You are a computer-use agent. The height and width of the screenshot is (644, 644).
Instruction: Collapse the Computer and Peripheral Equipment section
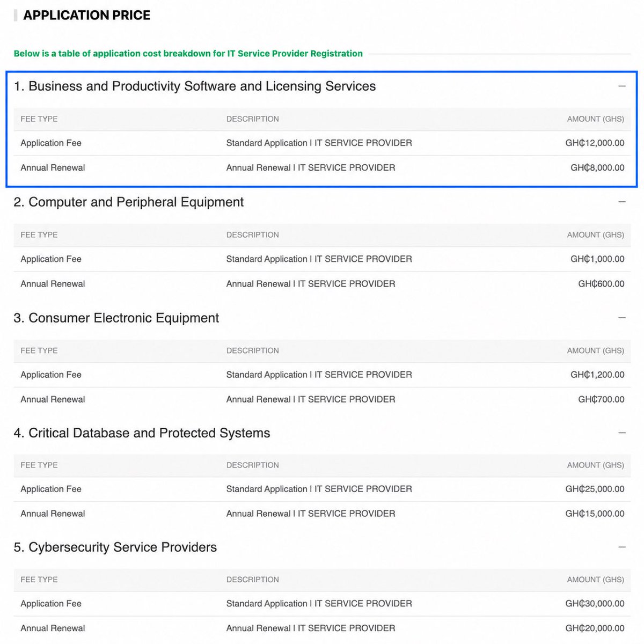pyautogui.click(x=622, y=202)
